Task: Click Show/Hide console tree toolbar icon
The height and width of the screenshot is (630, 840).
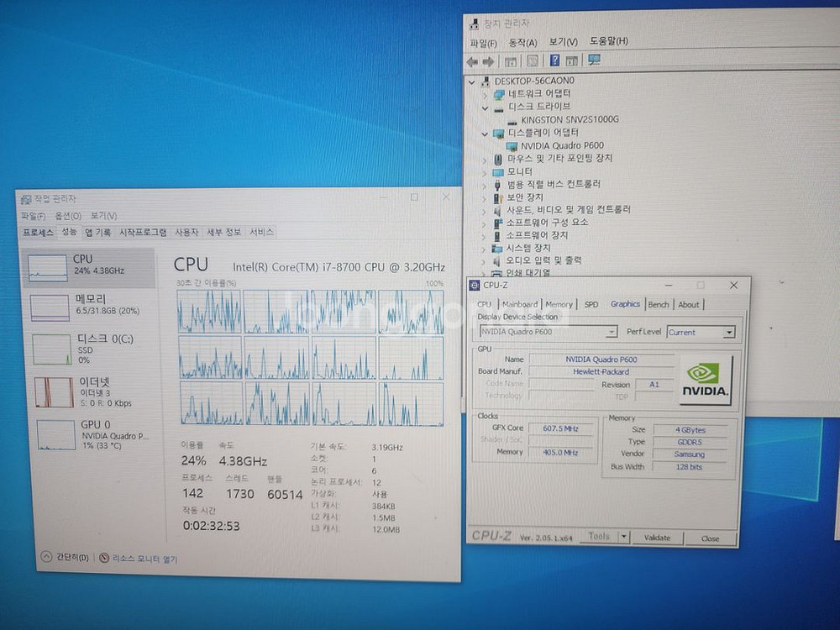Action: pyautogui.click(x=511, y=61)
